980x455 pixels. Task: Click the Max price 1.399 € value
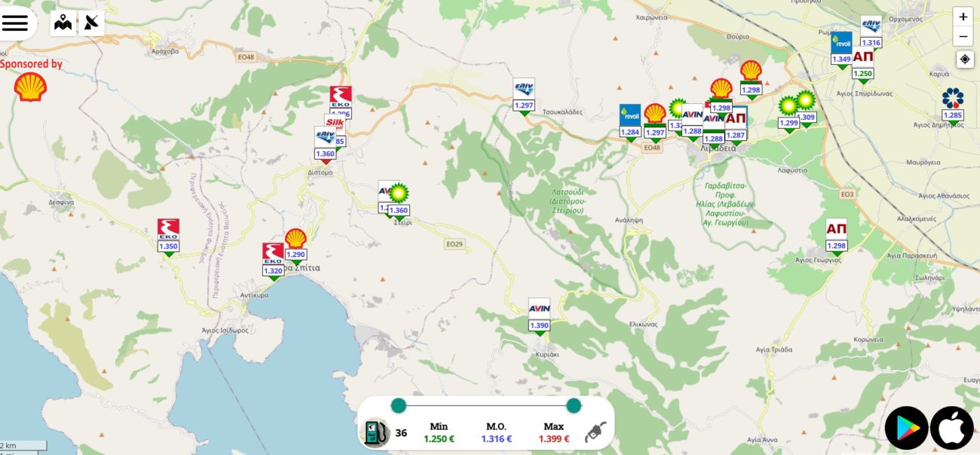[554, 439]
